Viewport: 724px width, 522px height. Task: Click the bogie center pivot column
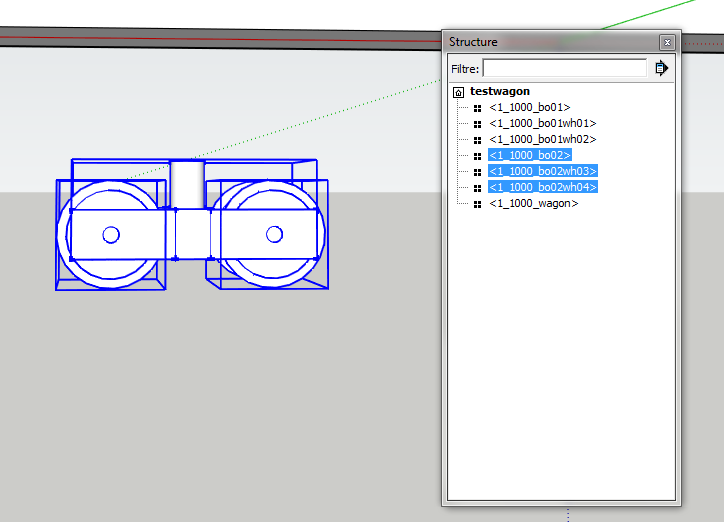(187, 185)
